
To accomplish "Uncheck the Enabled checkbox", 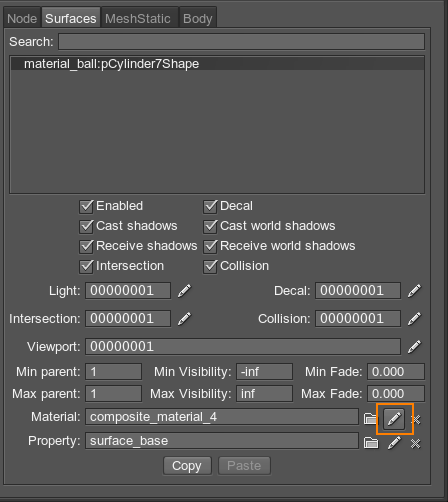I will click(x=86, y=206).
